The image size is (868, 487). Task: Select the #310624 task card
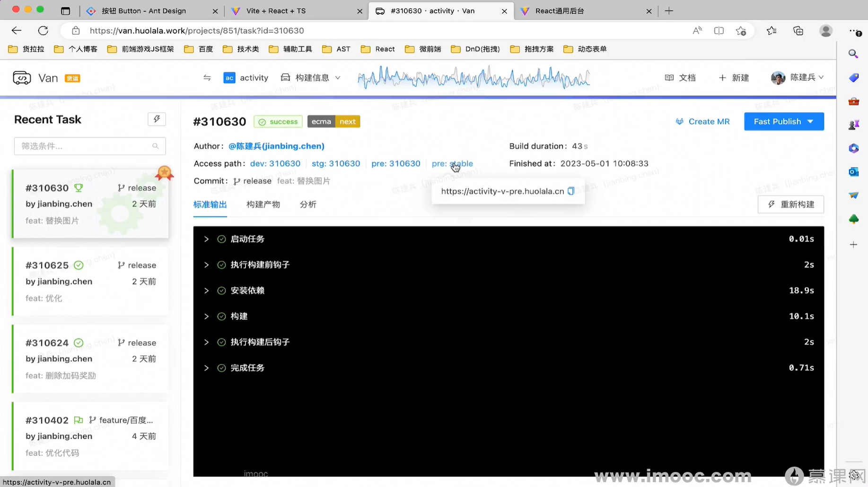coord(90,359)
